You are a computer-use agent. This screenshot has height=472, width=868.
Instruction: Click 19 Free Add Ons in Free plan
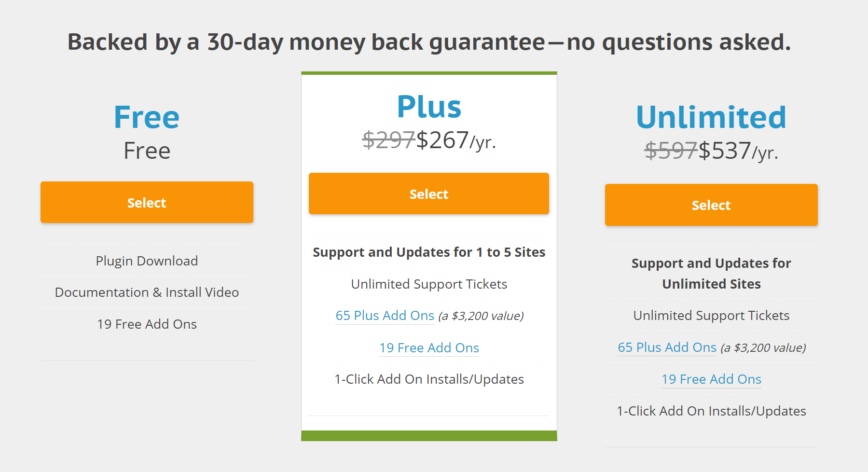pyautogui.click(x=147, y=324)
